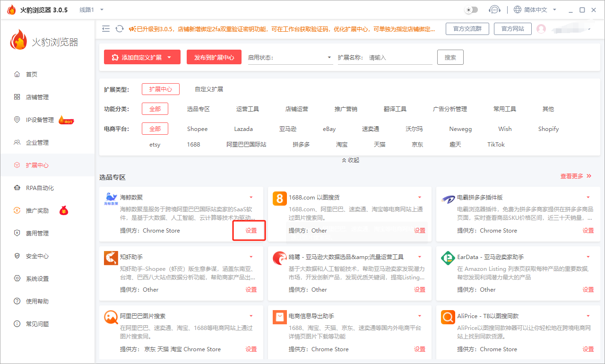Click the red envelope icon beside 推广奖励
The image size is (605, 364).
pos(64,211)
